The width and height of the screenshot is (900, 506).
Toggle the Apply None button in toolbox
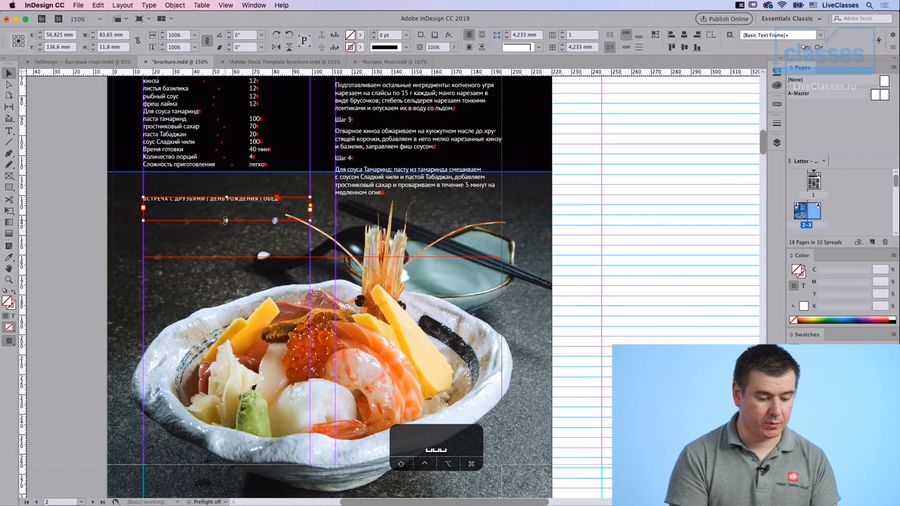(x=9, y=328)
